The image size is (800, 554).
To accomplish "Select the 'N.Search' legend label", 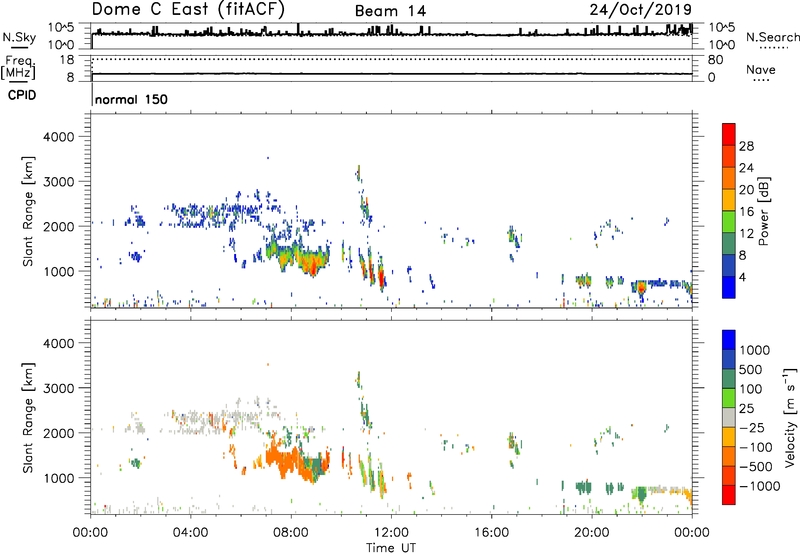I will pyautogui.click(x=772, y=37).
